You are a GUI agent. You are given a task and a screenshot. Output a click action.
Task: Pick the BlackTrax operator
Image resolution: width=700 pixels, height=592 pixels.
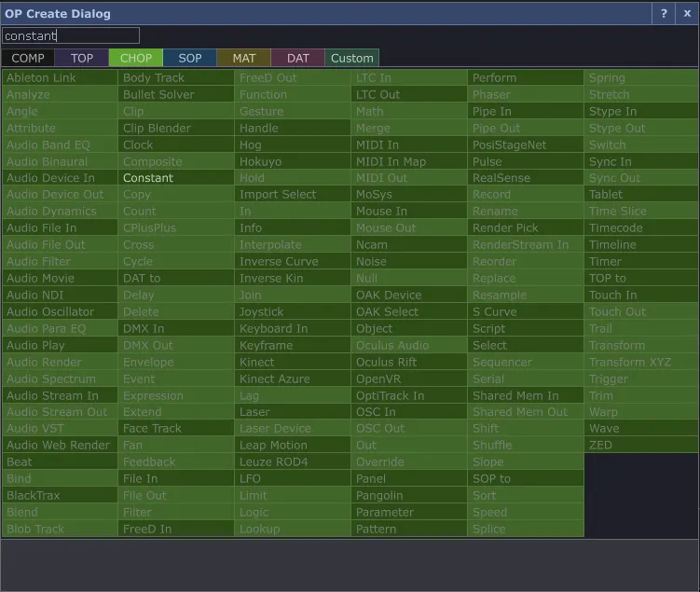[x=60, y=496]
